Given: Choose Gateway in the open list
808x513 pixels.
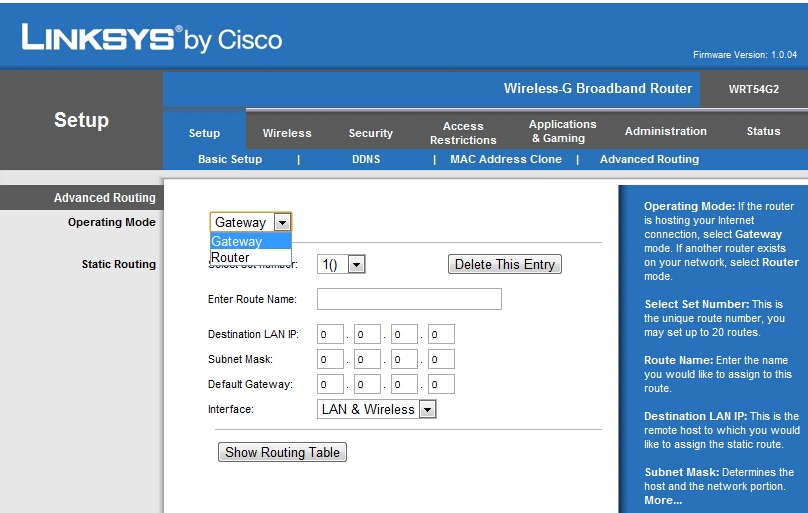Looking at the screenshot, I should [x=251, y=241].
